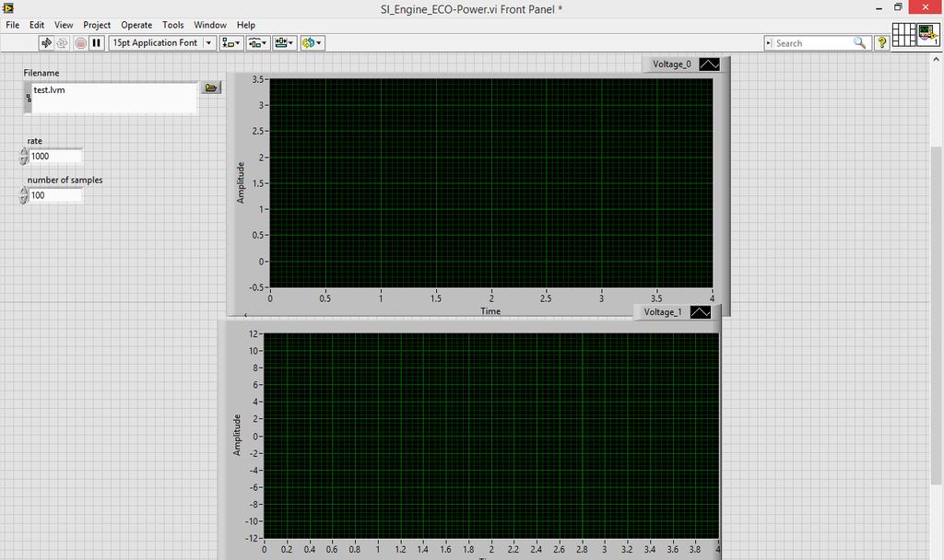Click the Run arrow button
This screenshot has height=560, width=944.
click(x=46, y=42)
